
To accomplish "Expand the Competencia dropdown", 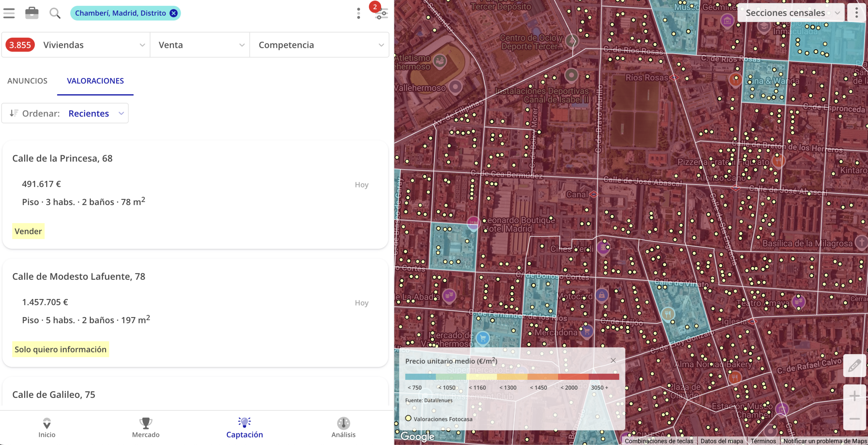I will [x=319, y=45].
